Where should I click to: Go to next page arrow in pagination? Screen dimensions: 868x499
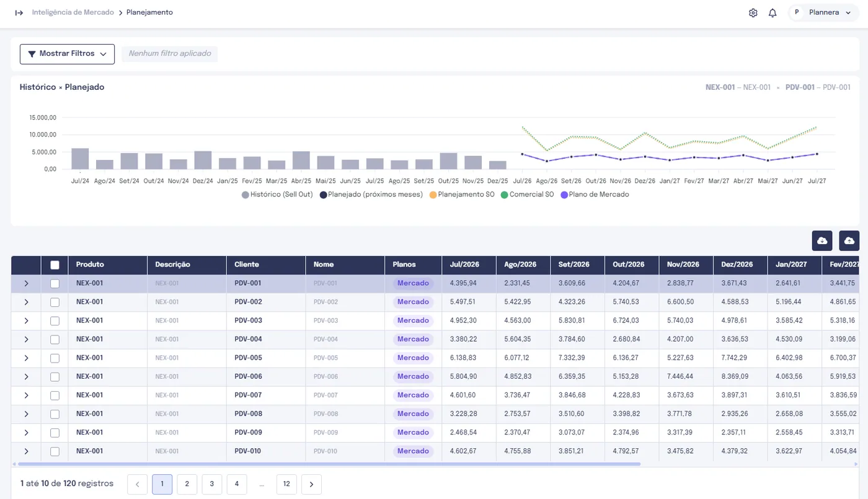coord(311,484)
